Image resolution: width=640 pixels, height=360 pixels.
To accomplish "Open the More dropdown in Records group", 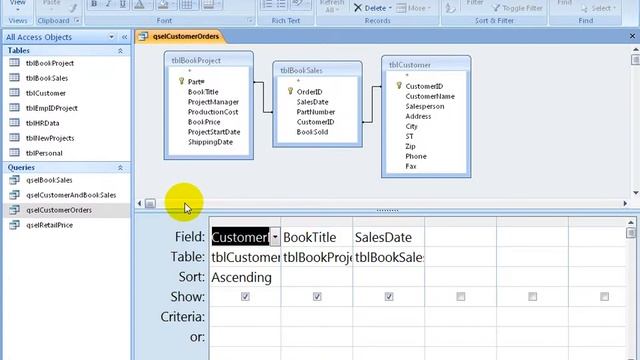I will coord(413,8).
